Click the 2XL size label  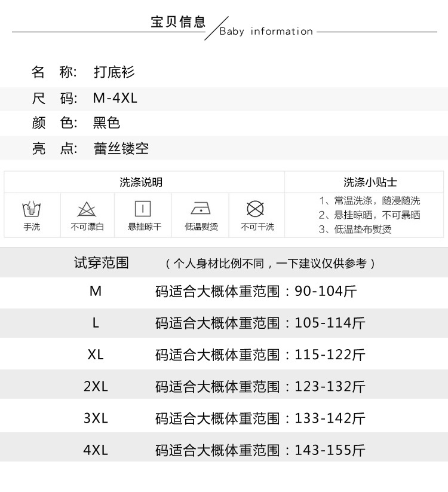(96, 386)
